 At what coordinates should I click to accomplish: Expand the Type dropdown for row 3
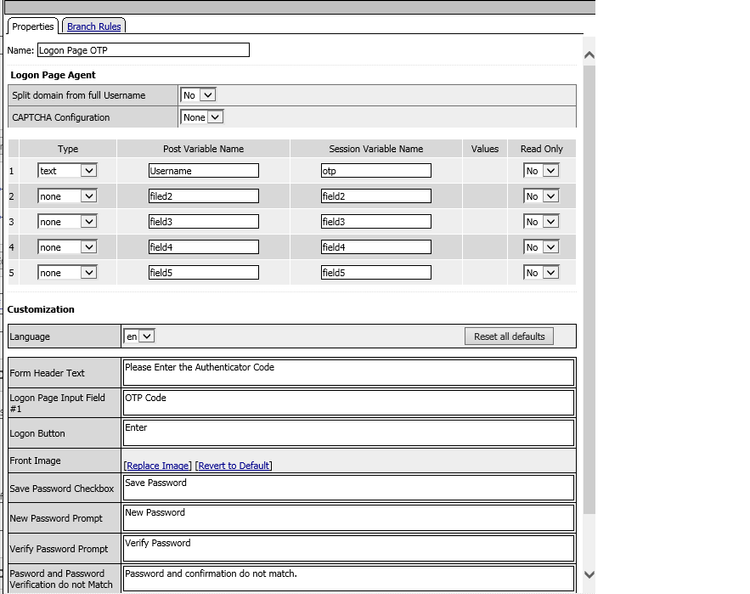[67, 222]
